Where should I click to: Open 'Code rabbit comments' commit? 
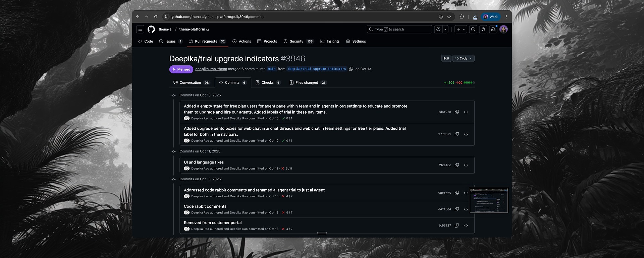pos(205,206)
